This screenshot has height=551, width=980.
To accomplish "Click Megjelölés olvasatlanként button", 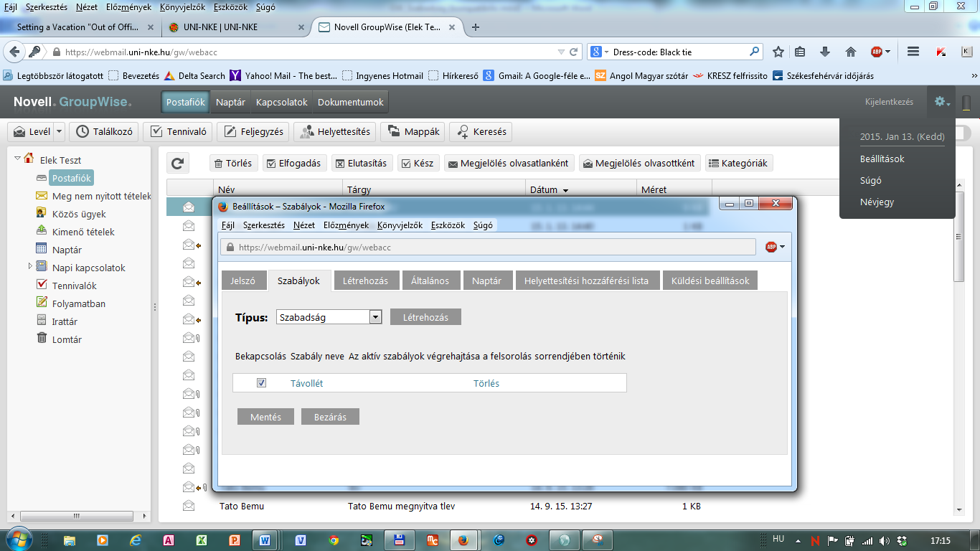I will click(x=509, y=164).
